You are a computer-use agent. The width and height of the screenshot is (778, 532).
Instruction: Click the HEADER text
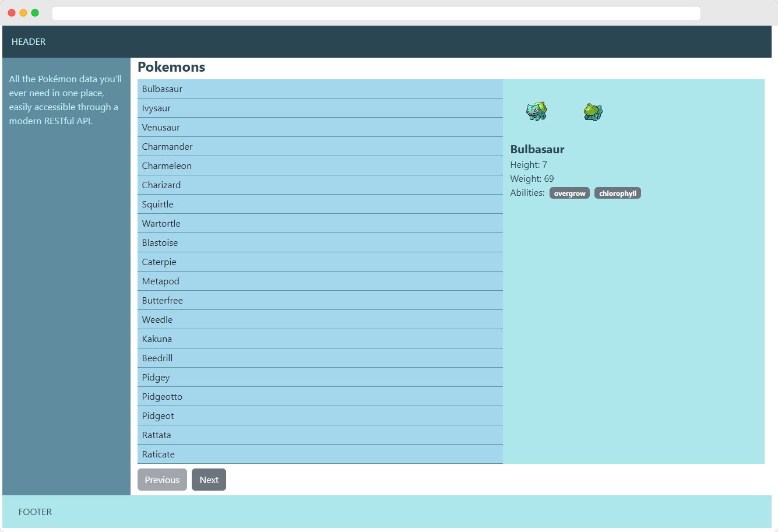pos(29,42)
